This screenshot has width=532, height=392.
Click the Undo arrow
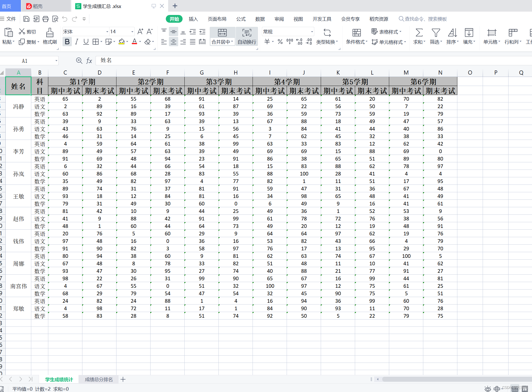pos(65,19)
